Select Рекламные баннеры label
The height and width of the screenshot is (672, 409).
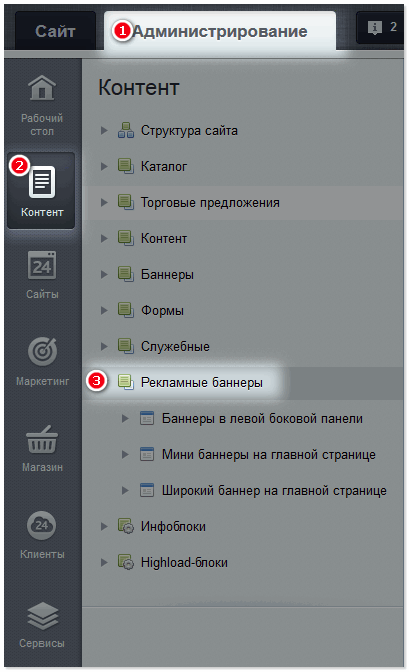pyautogui.click(x=201, y=383)
